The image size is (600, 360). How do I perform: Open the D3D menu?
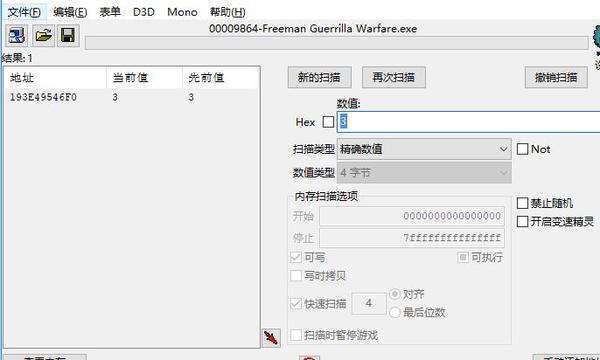pos(144,12)
